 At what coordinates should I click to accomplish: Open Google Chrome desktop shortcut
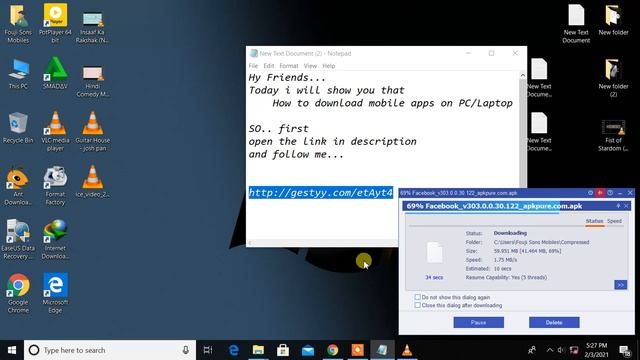click(18, 293)
